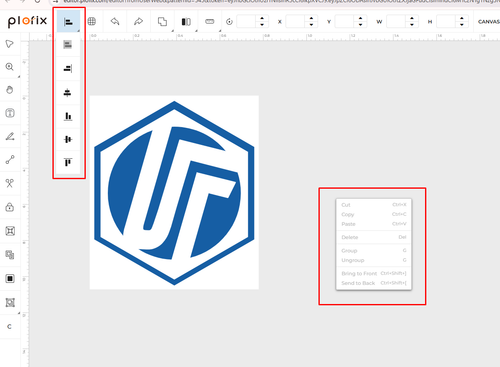This screenshot has height=367, width=500.
Task: Choose align bottom in the align flyout
Action: click(68, 116)
